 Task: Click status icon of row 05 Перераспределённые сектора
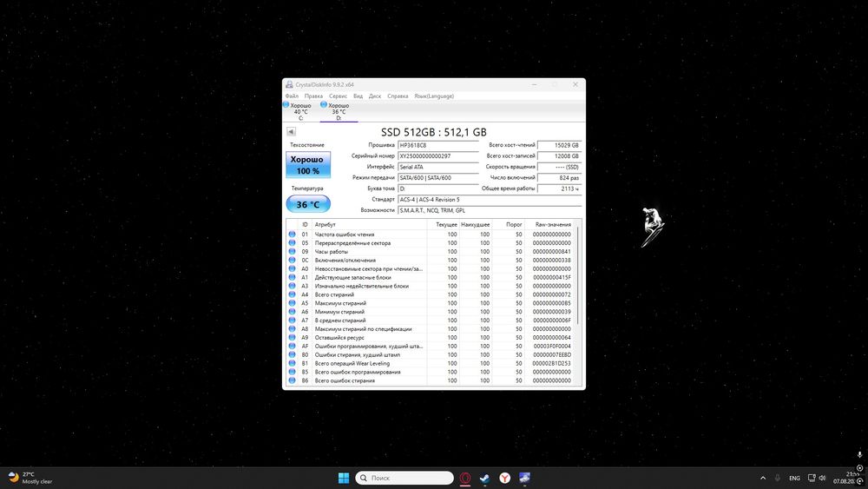(x=292, y=243)
